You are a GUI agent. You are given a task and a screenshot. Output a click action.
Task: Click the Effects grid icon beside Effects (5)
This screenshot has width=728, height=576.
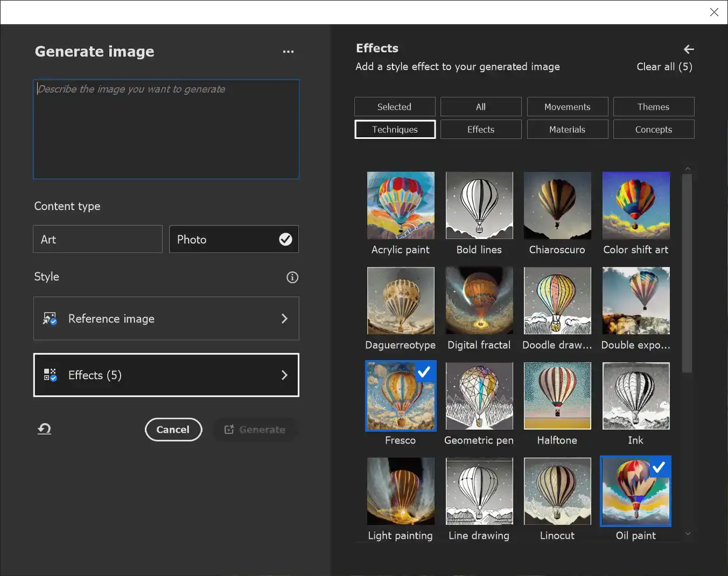click(x=50, y=375)
